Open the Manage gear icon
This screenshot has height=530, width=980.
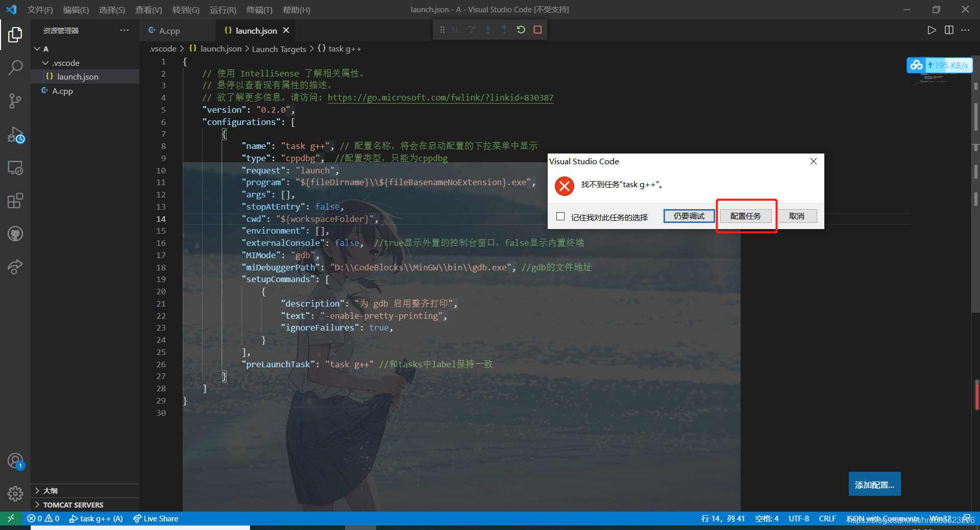click(15, 493)
